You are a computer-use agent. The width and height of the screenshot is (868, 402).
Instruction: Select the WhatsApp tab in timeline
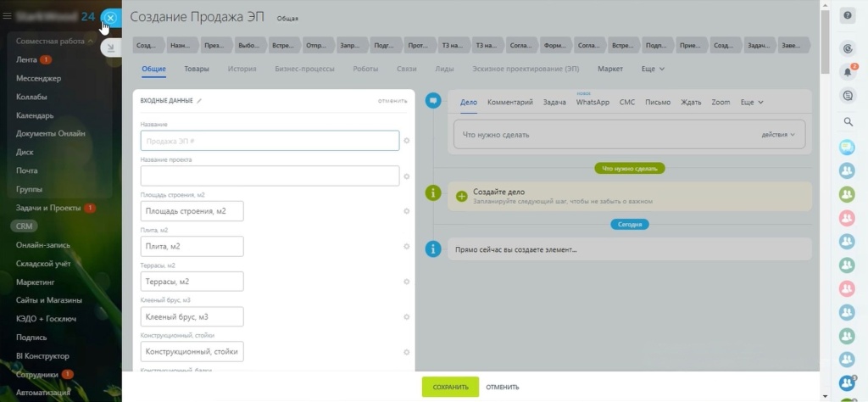click(593, 103)
